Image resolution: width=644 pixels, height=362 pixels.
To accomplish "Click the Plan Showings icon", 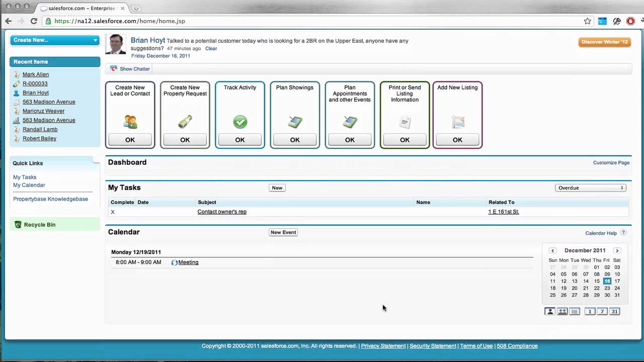I will (x=295, y=122).
